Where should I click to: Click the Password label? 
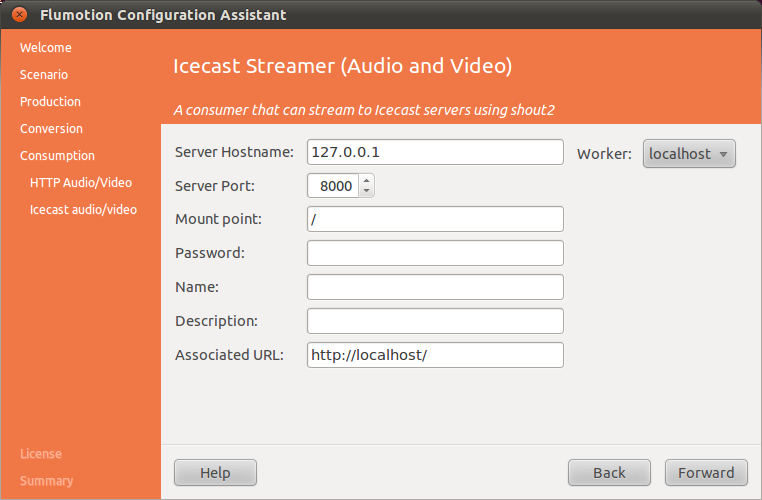(x=210, y=253)
